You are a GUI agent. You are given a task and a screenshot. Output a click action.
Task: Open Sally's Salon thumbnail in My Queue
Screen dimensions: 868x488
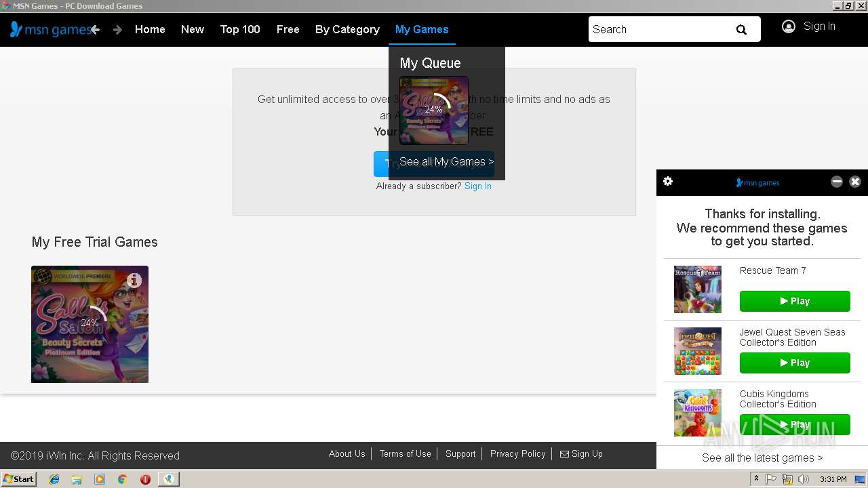coord(434,110)
